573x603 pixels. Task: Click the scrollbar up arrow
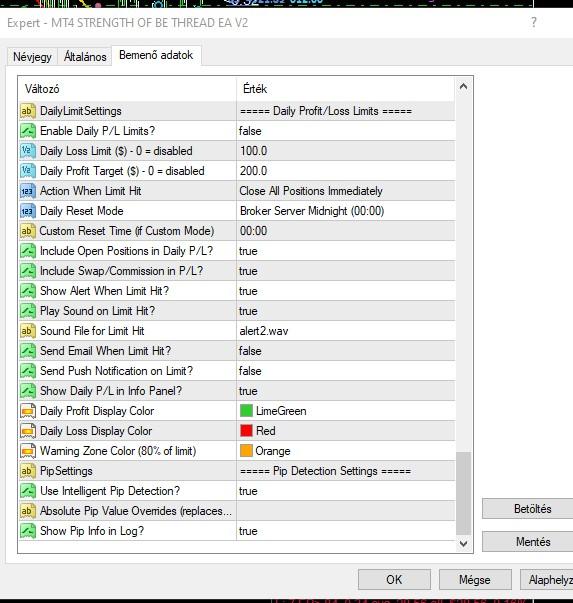(463, 87)
